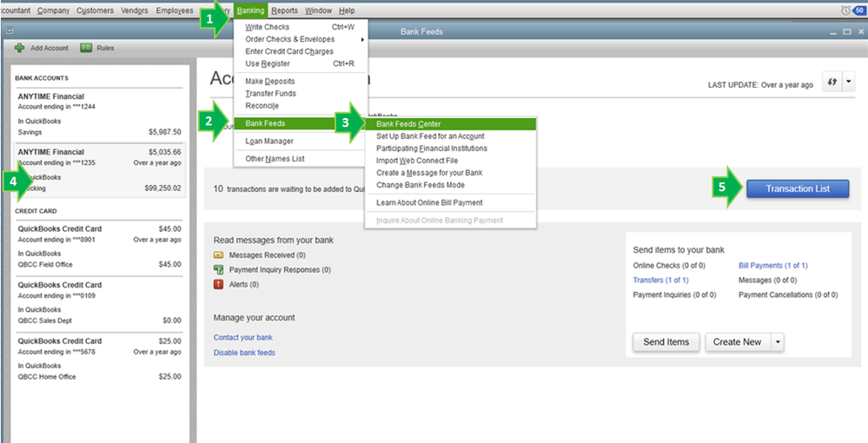Select Bank Feeds menu item
Image resolution: width=868 pixels, height=443 pixels.
tap(301, 123)
